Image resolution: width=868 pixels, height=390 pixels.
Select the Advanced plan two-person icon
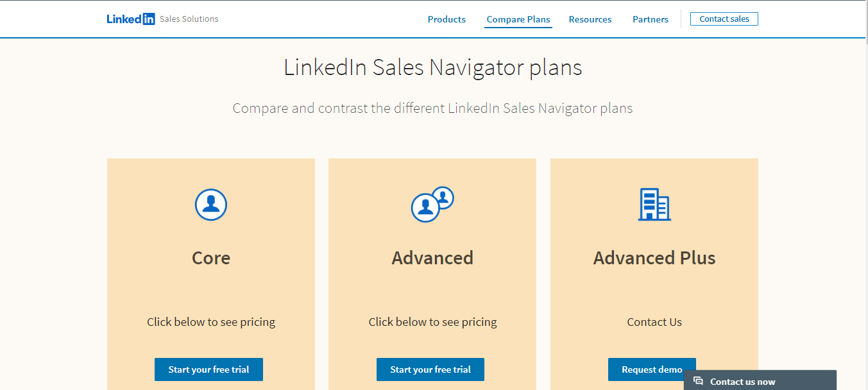[x=432, y=204]
